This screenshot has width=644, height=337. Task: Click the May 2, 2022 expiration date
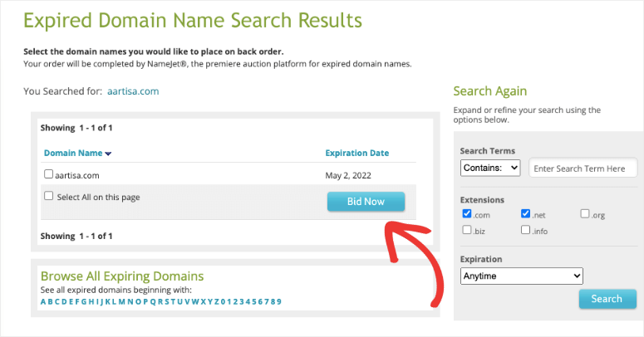(348, 175)
